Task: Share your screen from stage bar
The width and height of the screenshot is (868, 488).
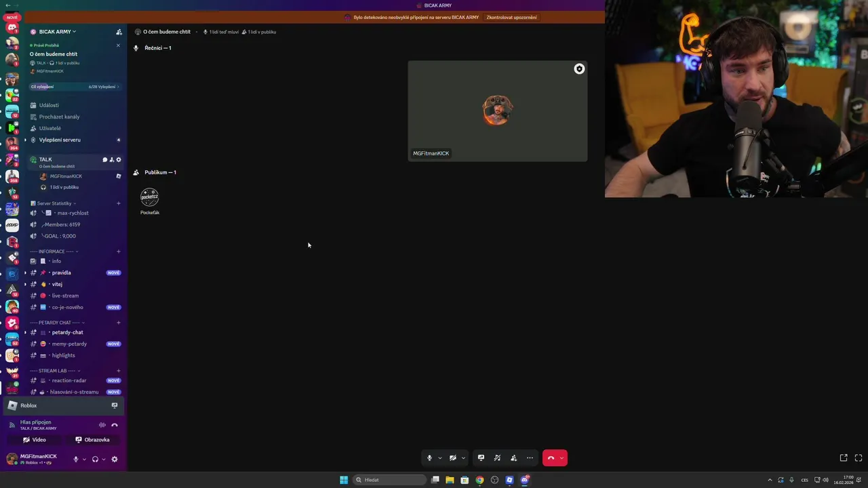Action: (x=481, y=458)
